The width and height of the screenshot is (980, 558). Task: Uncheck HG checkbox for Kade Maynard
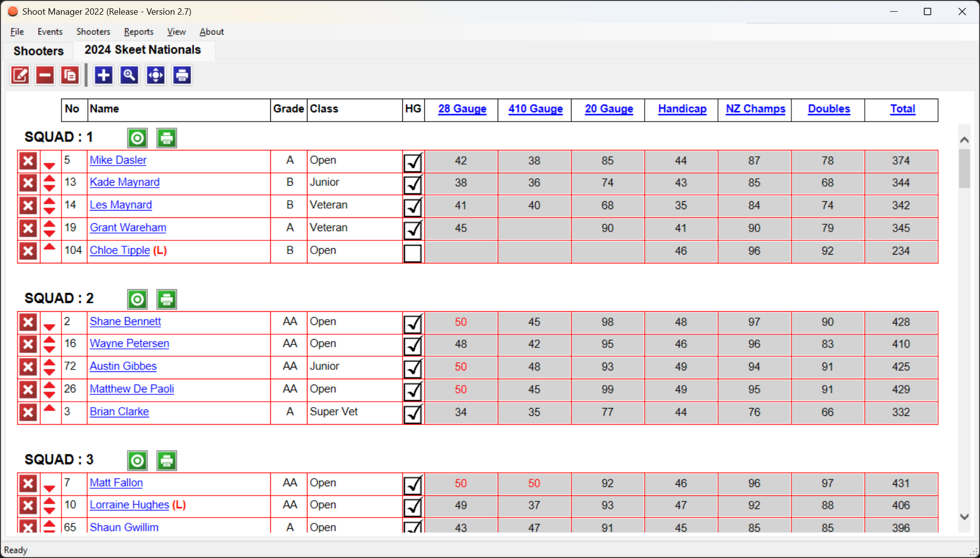413,184
